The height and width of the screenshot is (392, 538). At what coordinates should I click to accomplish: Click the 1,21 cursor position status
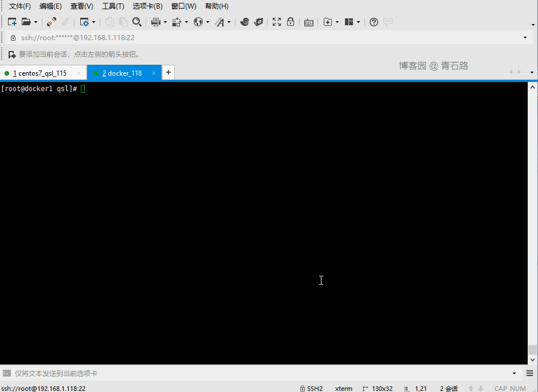415,389
